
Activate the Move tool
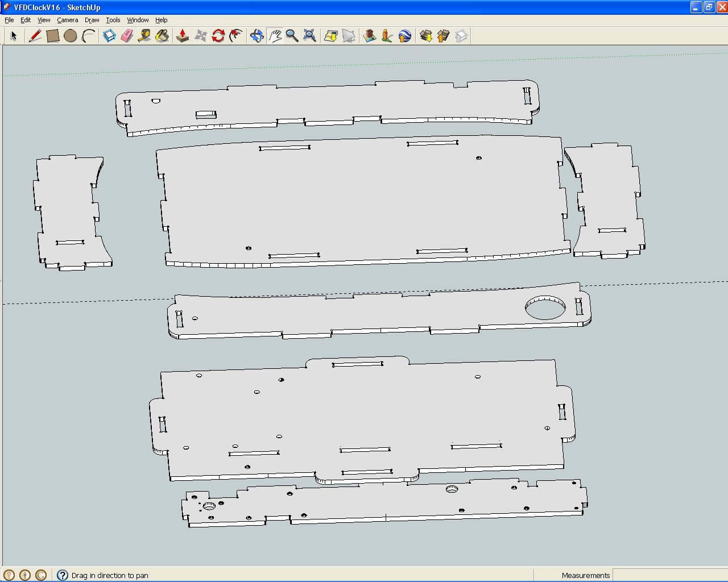(x=201, y=36)
